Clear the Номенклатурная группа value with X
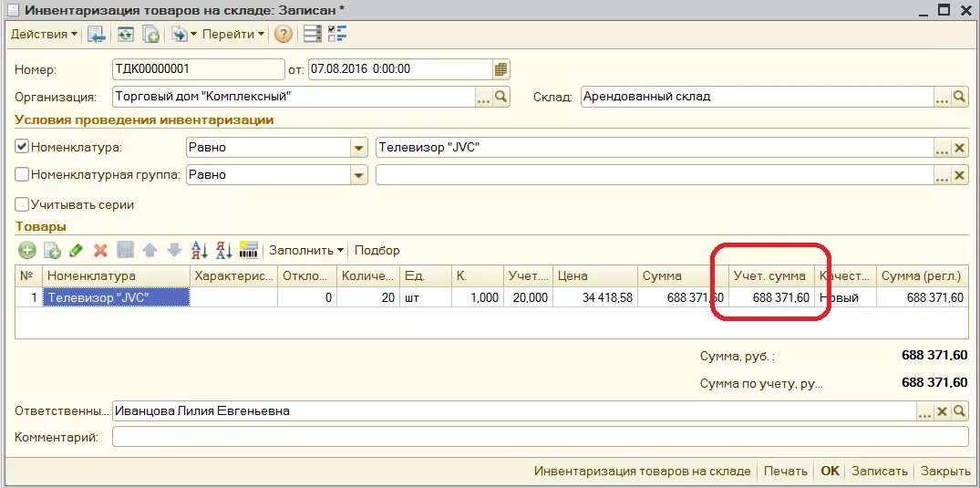Viewport: 980px width, 488px height. (959, 175)
